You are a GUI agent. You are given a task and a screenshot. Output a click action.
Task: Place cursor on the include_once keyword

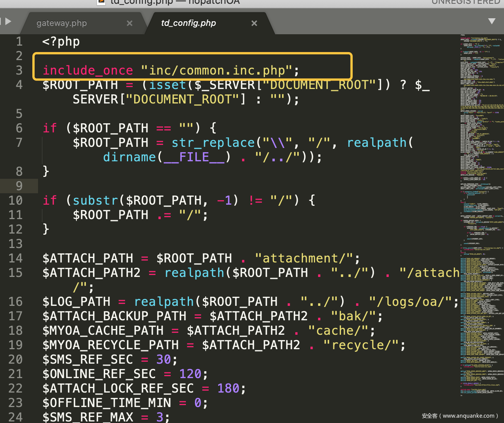[88, 70]
